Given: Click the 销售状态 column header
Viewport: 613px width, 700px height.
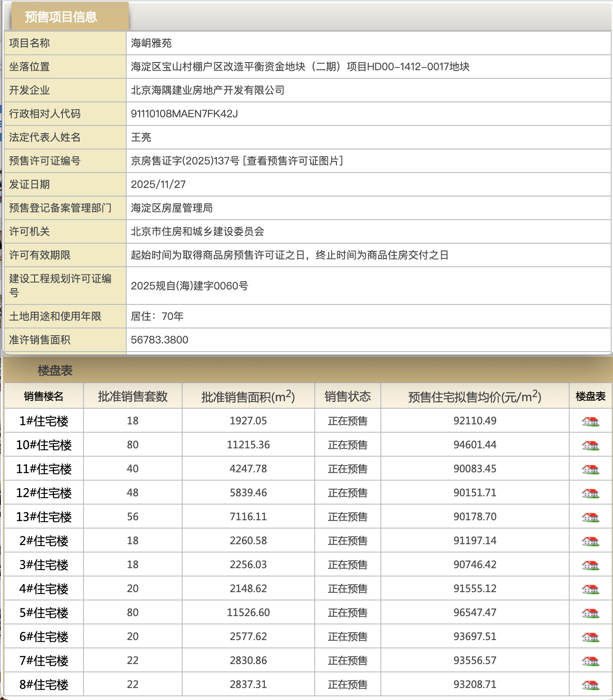Looking at the screenshot, I should 347,396.
